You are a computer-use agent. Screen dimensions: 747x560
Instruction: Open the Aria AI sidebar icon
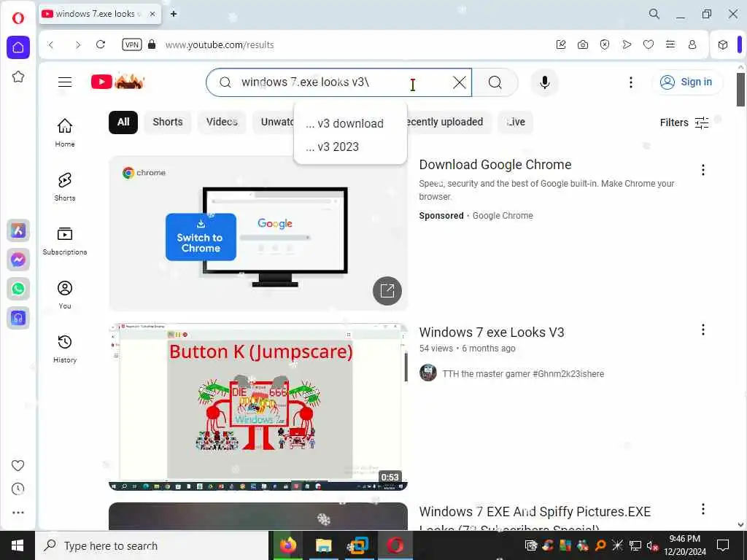[x=18, y=230]
